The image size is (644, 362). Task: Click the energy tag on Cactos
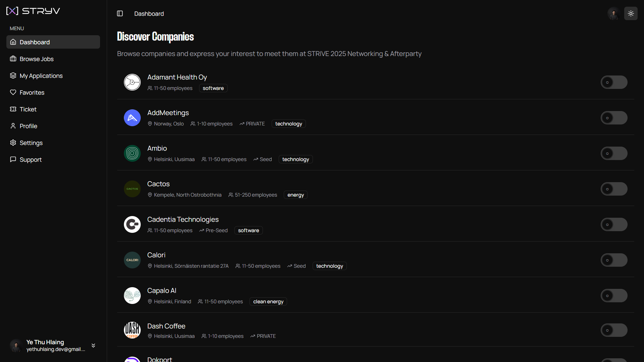pyautogui.click(x=296, y=195)
